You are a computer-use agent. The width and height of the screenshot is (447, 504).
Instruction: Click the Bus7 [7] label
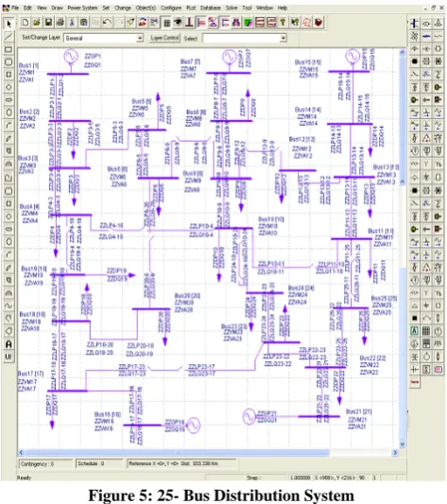point(190,61)
